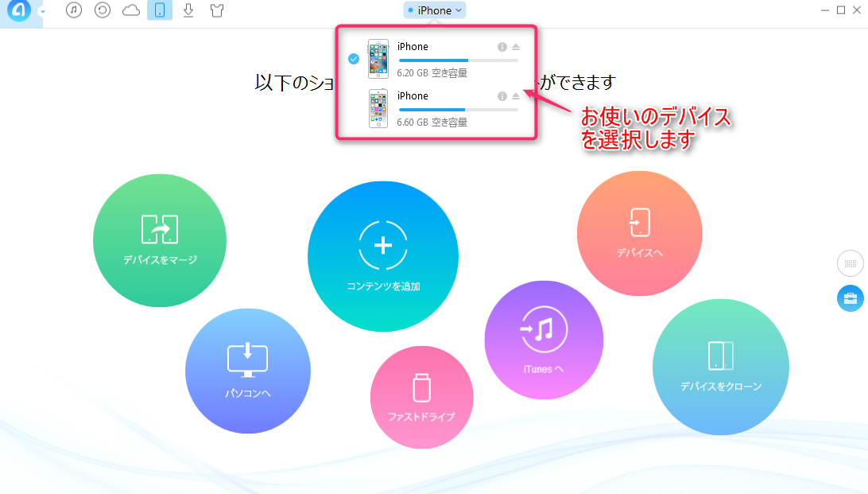Image resolution: width=868 pixels, height=494 pixels.
Task: Click the iTunesへ circle
Action: pyautogui.click(x=544, y=340)
